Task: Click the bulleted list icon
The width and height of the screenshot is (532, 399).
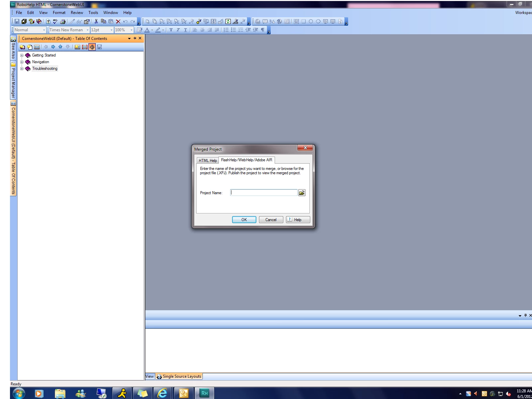Action: coord(233,30)
